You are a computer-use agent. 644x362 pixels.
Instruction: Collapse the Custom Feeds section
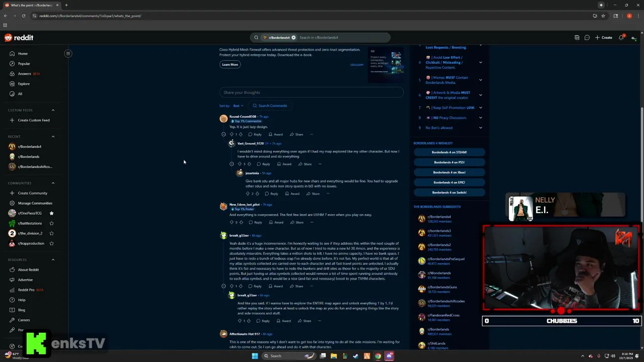coord(53,110)
